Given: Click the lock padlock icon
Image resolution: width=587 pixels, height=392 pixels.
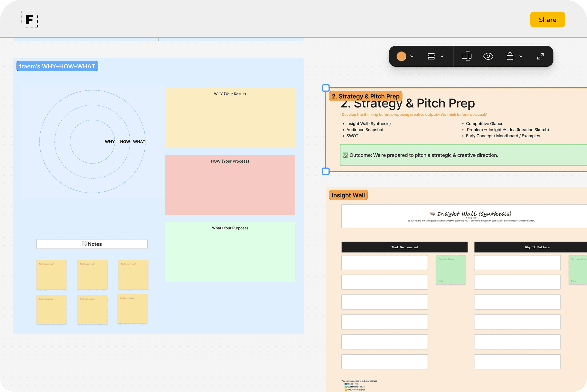Looking at the screenshot, I should click(x=510, y=56).
